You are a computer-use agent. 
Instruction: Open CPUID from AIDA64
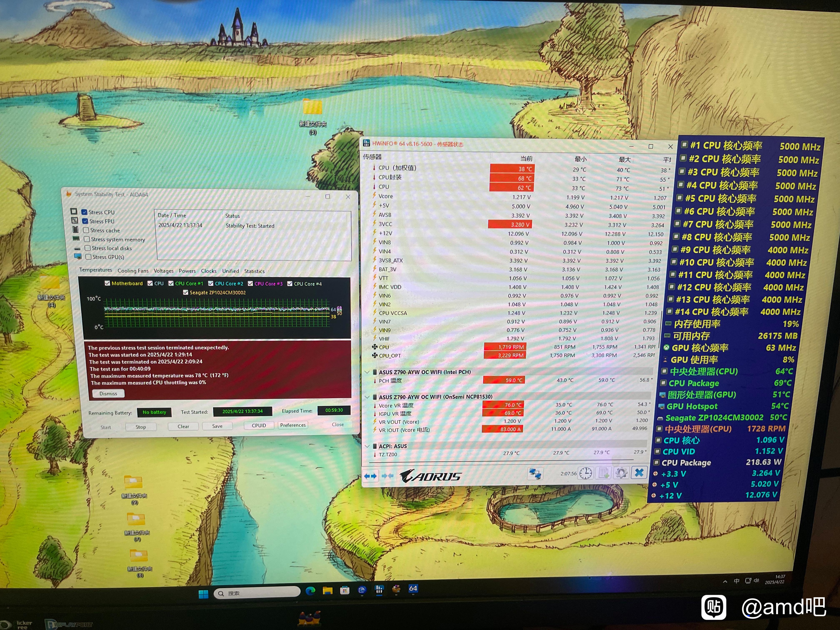[x=259, y=425]
